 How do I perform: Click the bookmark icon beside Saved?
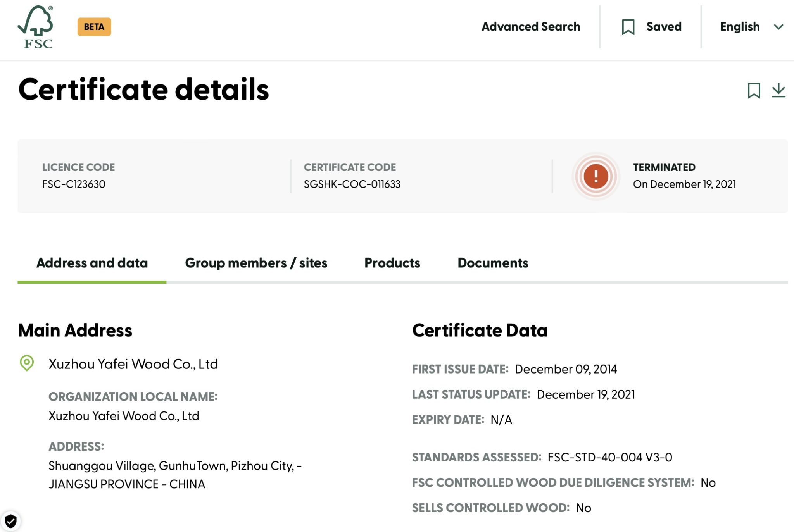point(628,27)
